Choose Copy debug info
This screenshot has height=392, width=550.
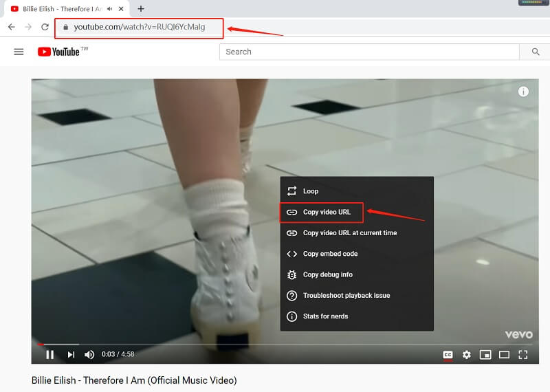[357, 274]
